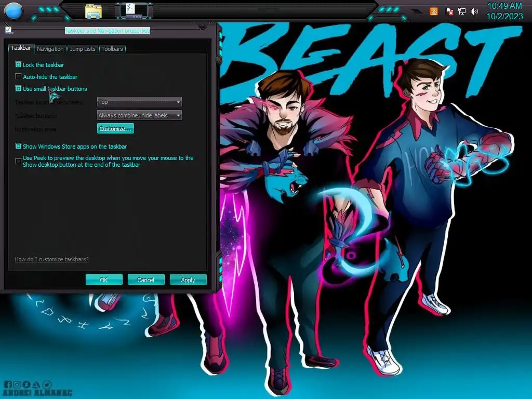Switch to the Navigation tab
This screenshot has height=399, width=532.
(50, 49)
